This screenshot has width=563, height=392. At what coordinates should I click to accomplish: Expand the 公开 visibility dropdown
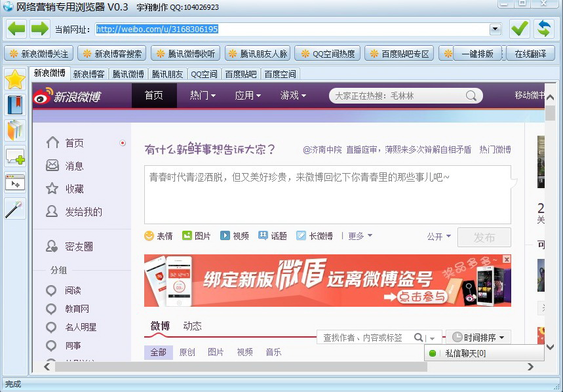tap(438, 237)
